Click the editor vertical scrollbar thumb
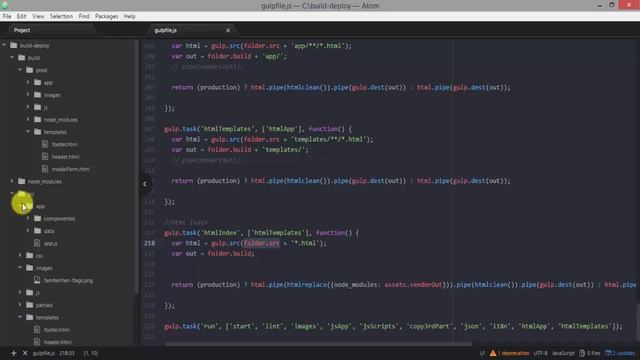The height and width of the screenshot is (360, 640). click(638, 322)
